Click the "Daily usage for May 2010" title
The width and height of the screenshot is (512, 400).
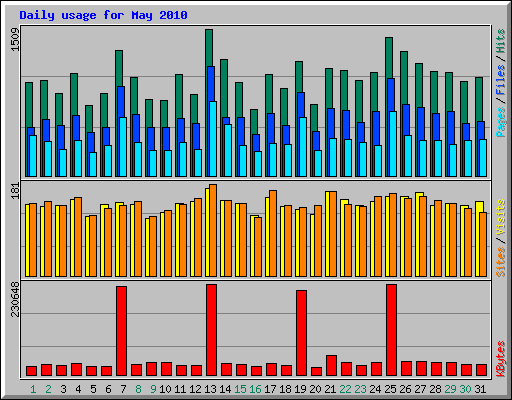[103, 15]
